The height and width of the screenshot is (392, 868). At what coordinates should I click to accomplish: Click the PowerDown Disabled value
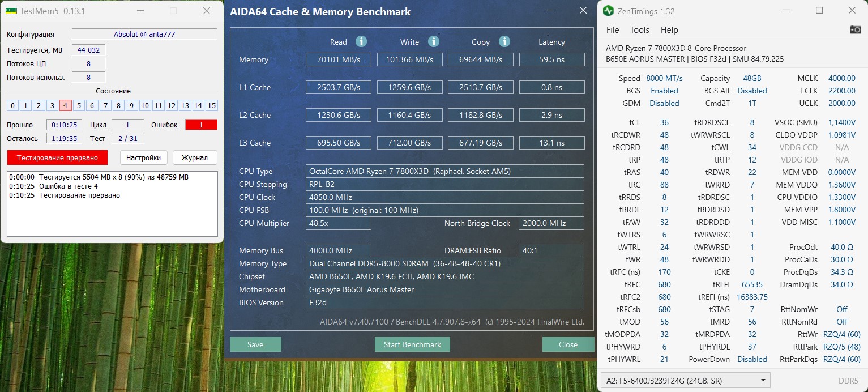[x=752, y=359]
